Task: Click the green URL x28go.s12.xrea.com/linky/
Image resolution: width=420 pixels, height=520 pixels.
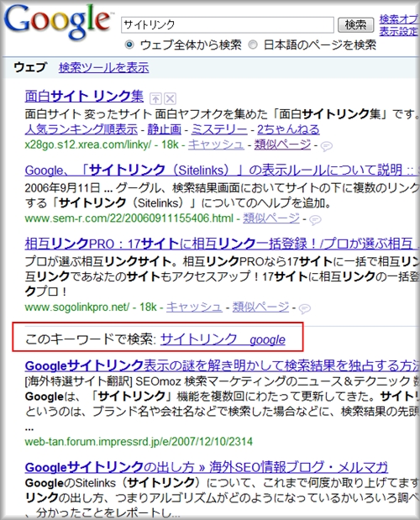Action: pos(88,144)
